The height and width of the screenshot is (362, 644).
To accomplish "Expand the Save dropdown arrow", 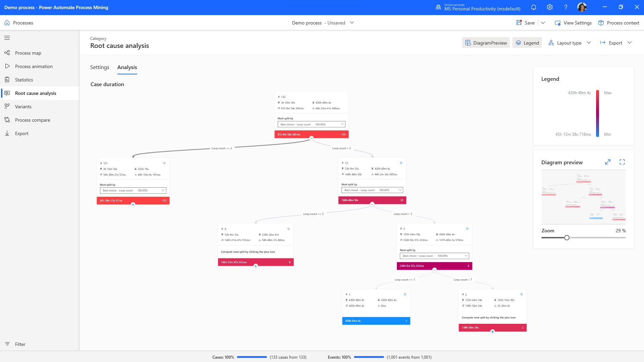I will [x=543, y=22].
